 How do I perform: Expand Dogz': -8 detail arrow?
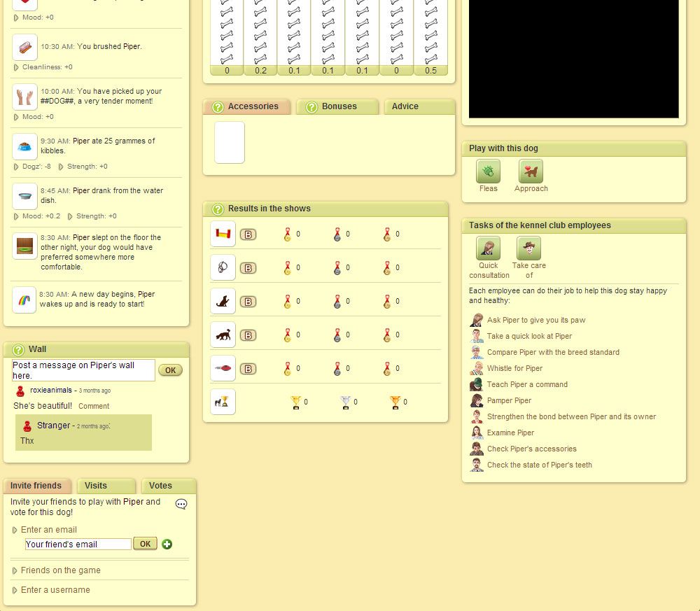[16, 167]
